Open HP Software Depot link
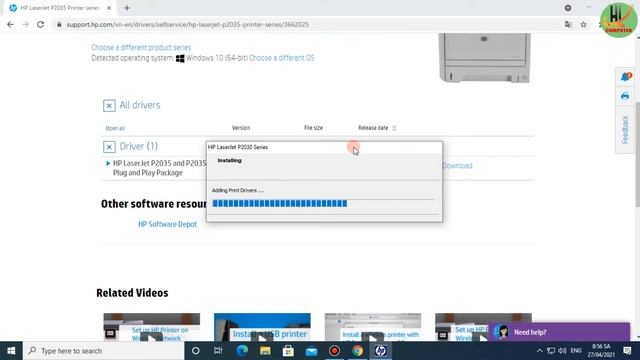Image resolution: width=640 pixels, height=360 pixels. [x=167, y=224]
